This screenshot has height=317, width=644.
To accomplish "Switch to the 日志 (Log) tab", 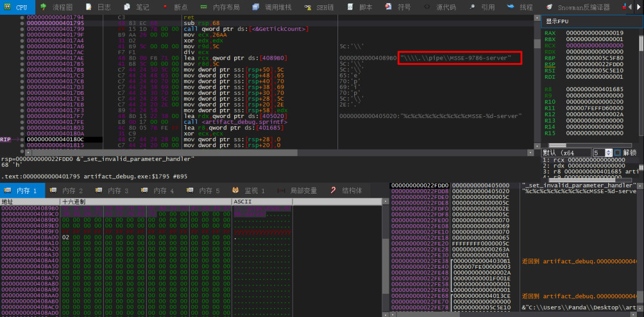I will [104, 7].
